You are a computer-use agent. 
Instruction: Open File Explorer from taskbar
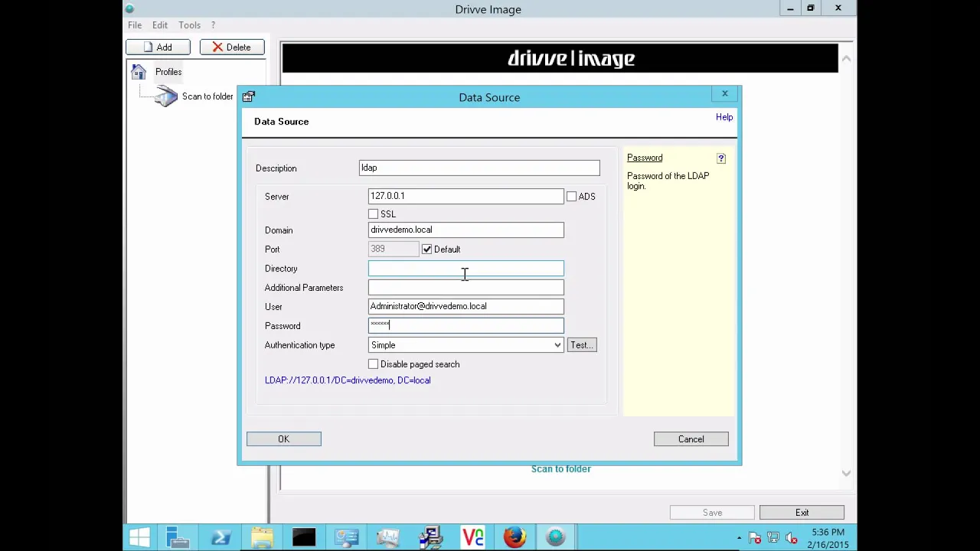point(263,537)
